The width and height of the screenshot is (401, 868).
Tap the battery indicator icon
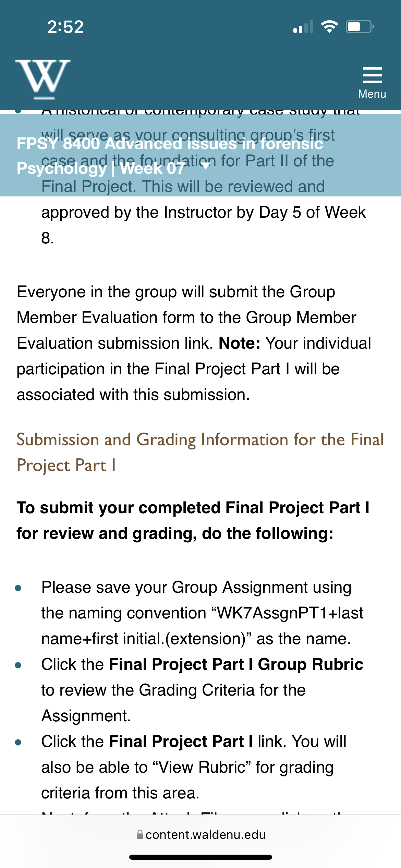pos(360,27)
